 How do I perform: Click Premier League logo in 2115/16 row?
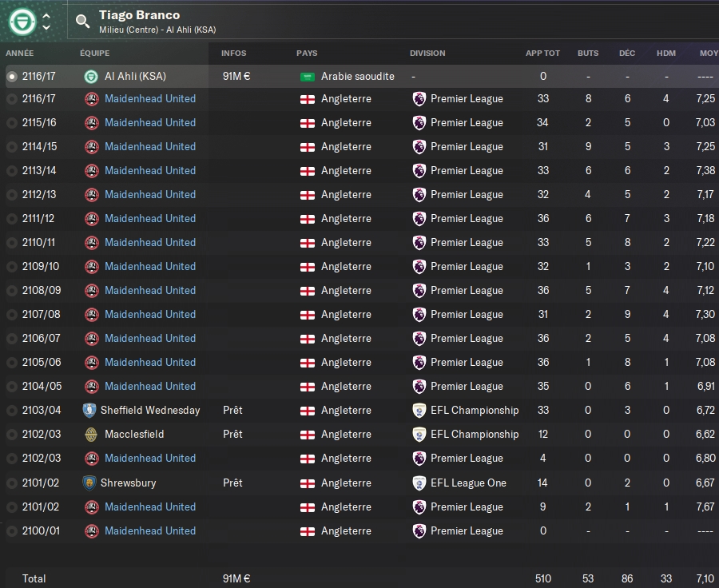(x=419, y=123)
